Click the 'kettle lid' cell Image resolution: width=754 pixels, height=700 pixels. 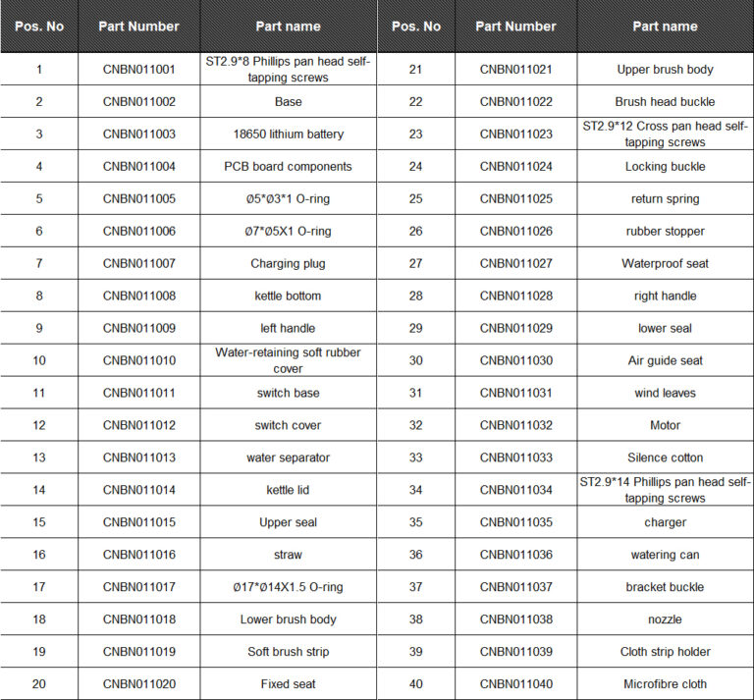[x=288, y=490]
